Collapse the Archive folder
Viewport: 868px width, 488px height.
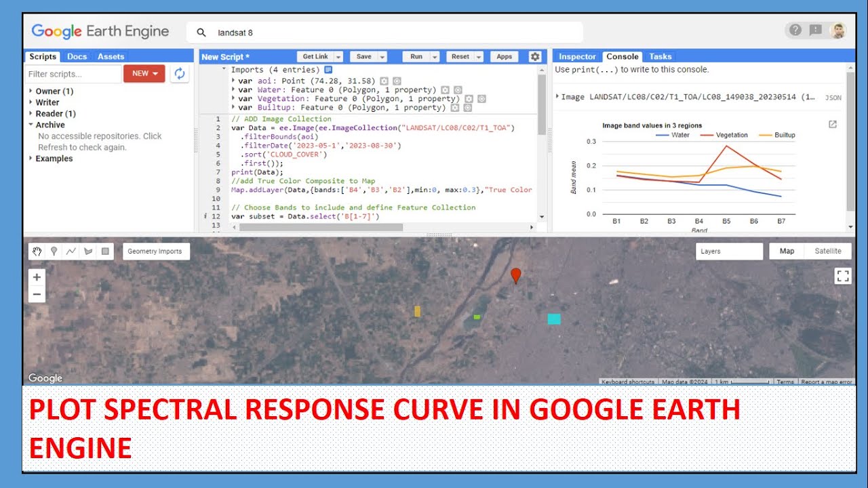click(x=31, y=125)
